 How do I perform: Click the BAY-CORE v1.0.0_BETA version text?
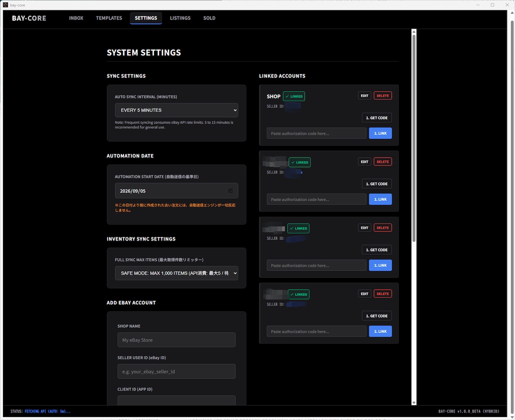(469, 411)
